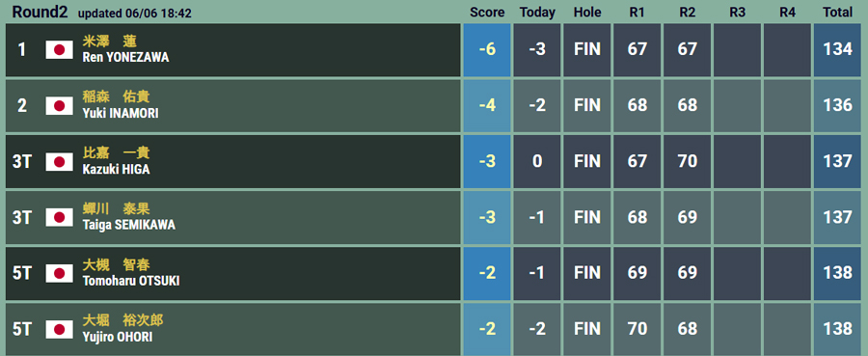Click the Japan flag beside Tomoharu OTSUKI
The height and width of the screenshot is (356, 868).
click(x=59, y=273)
